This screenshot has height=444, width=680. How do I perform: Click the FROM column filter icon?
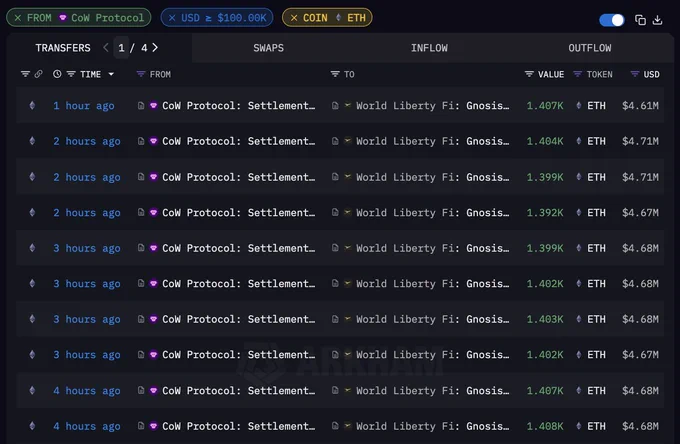coord(141,74)
